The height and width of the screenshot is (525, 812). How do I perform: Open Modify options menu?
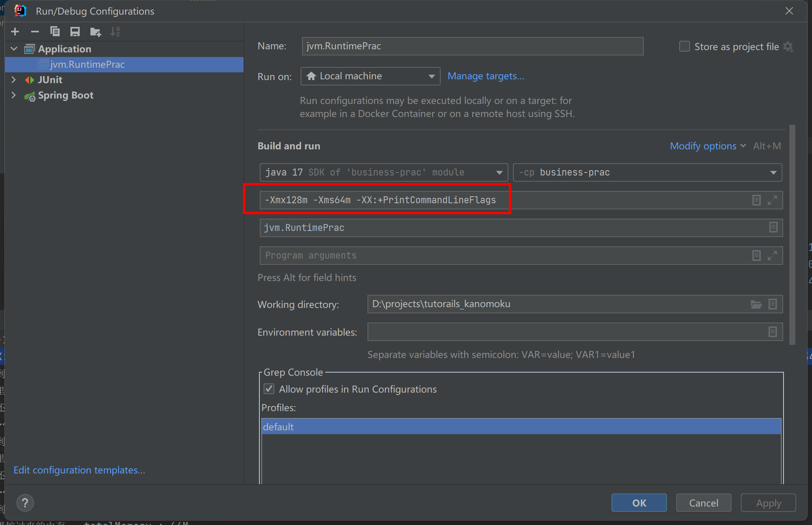click(708, 146)
